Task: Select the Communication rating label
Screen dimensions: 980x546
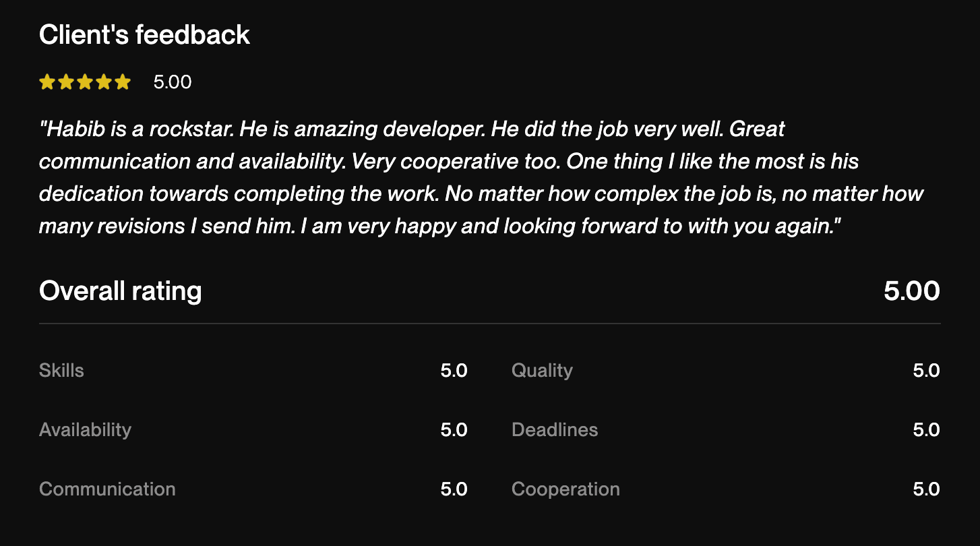Action: pyautogui.click(x=107, y=489)
